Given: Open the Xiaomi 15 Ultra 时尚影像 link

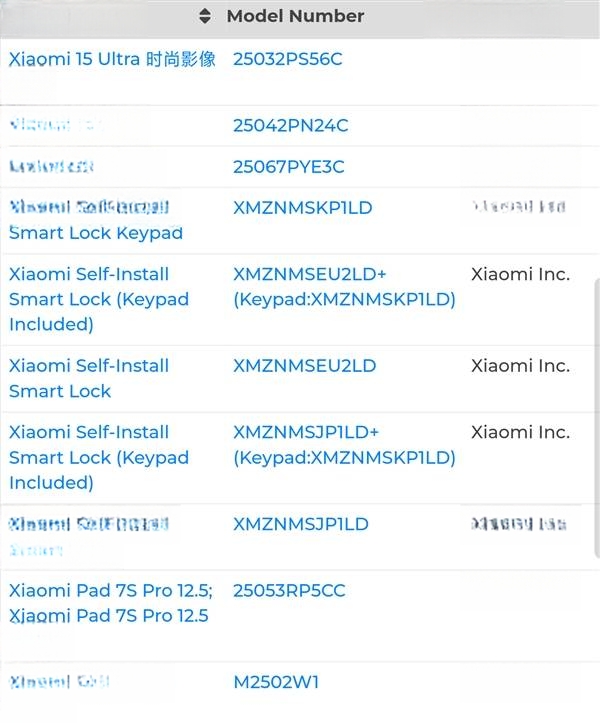Looking at the screenshot, I should [x=112, y=59].
